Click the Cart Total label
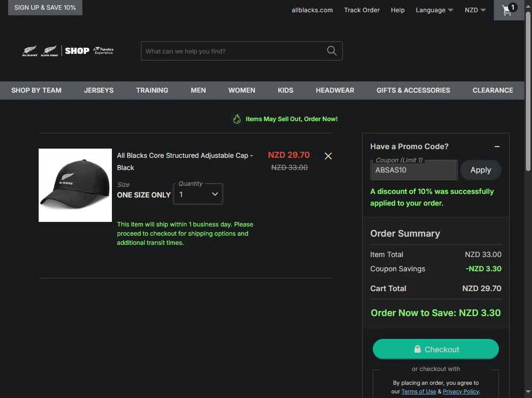 (x=388, y=288)
